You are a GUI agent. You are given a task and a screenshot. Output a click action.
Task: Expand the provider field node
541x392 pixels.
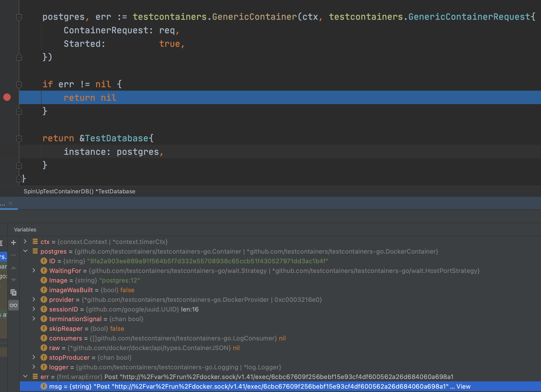[x=34, y=299]
